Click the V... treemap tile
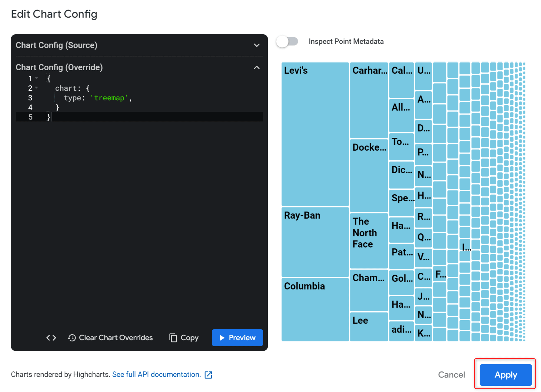This screenshot has width=541, height=392. coord(423,258)
